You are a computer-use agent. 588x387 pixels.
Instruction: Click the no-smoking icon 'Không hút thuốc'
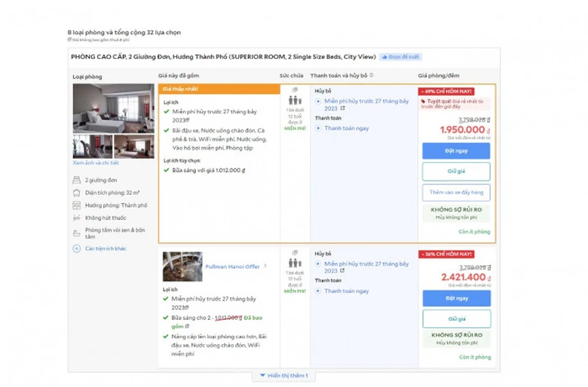(76, 218)
